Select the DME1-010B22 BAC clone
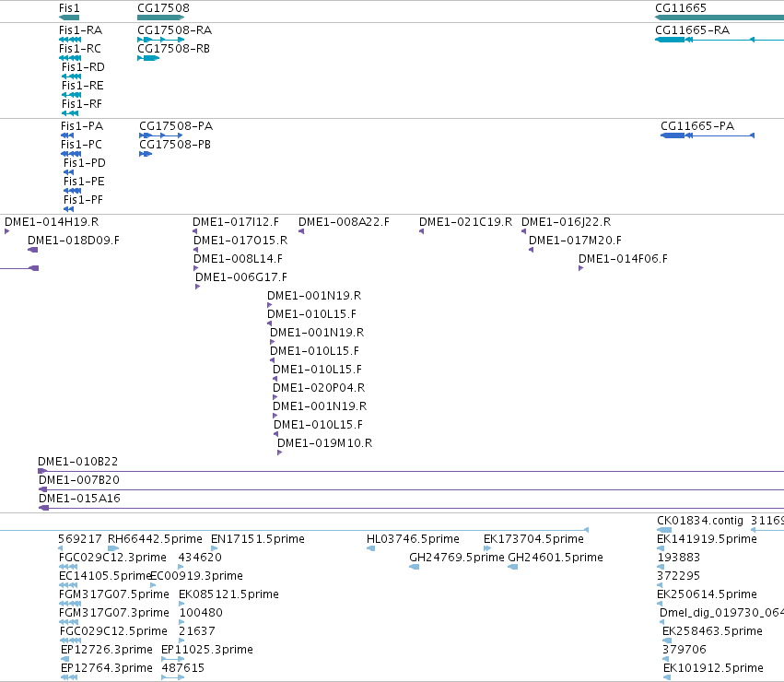Image resolution: width=784 pixels, height=682 pixels. pos(78,462)
